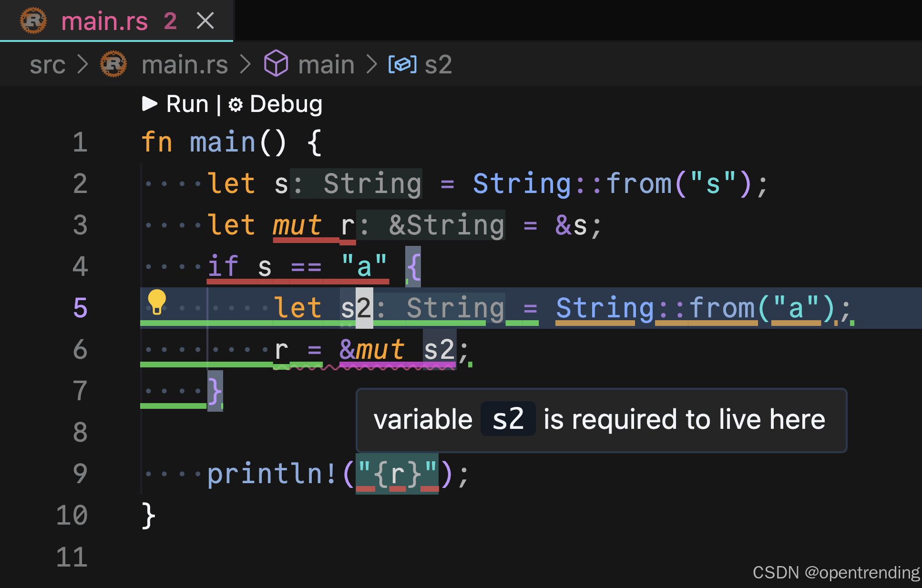Click the Rust file icon in breadcrumb
922x588 pixels.
tap(113, 64)
